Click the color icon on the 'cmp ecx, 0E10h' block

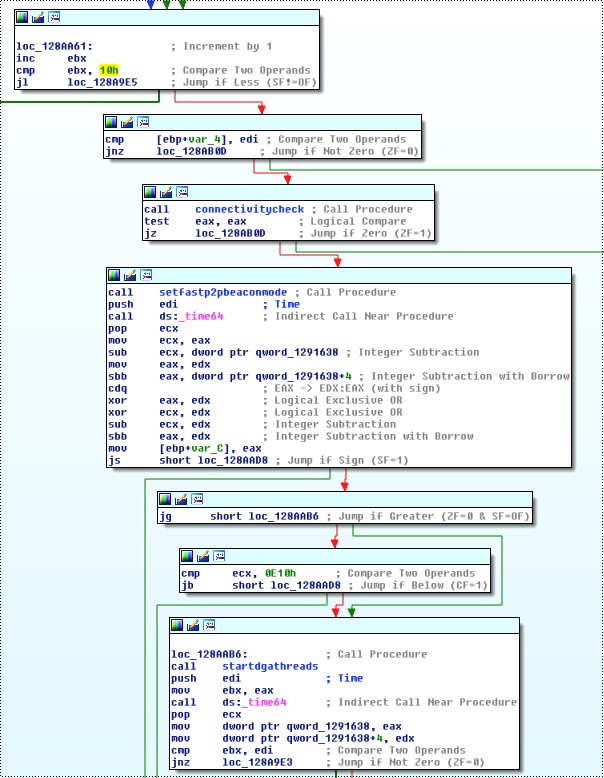pos(188,555)
